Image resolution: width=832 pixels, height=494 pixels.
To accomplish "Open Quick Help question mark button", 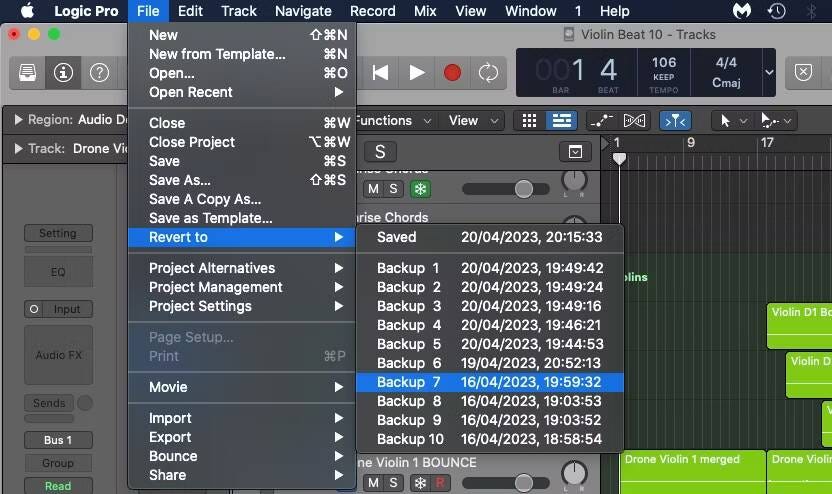I will pyautogui.click(x=99, y=72).
